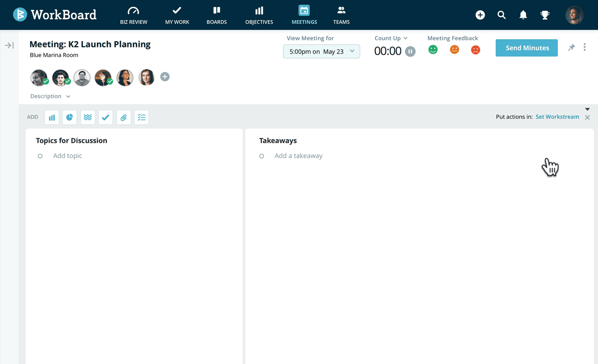
Task: Open the Boards menu item
Action: pos(216,15)
